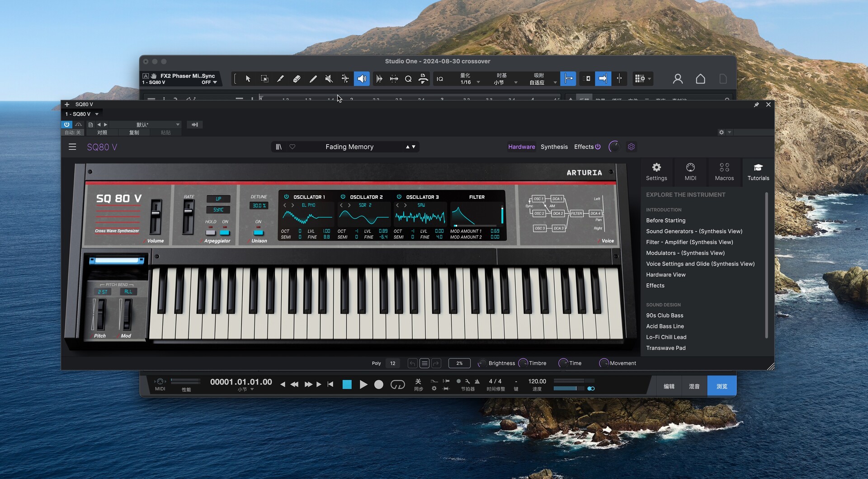Open the Hardware View tutorial
Viewport: 868px width, 479px height.
(x=665, y=275)
